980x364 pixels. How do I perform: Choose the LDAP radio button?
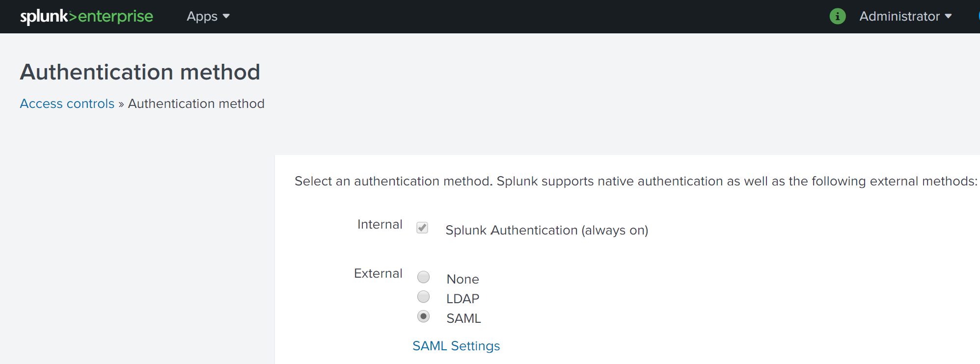coord(423,297)
